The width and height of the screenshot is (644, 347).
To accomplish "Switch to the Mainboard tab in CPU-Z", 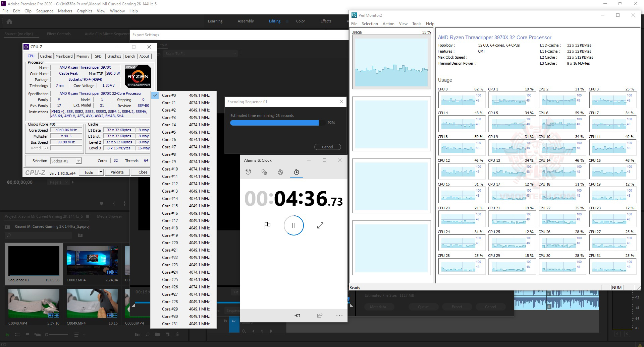I will pyautogui.click(x=64, y=56).
